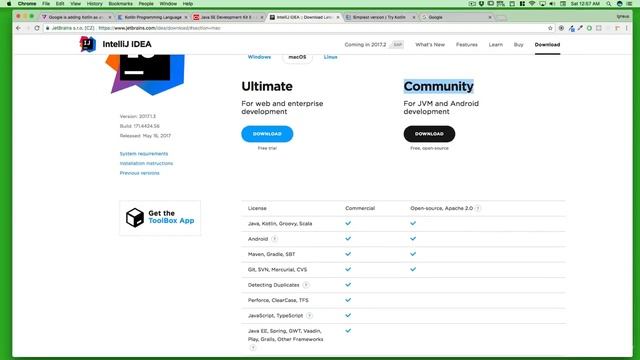The image size is (640, 360).
Task: Open the Buy nav link
Action: tap(518, 44)
